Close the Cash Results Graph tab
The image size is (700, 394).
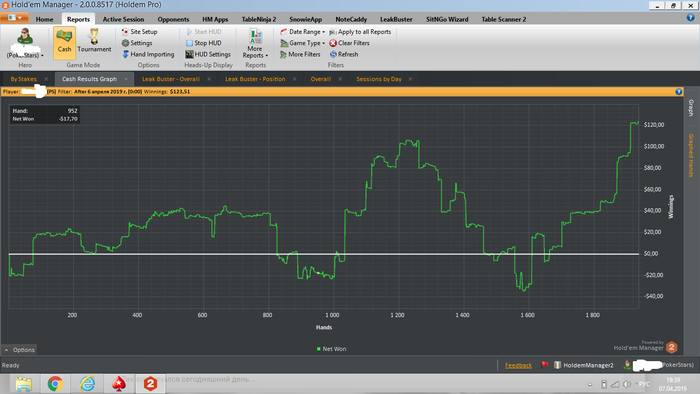pos(126,79)
